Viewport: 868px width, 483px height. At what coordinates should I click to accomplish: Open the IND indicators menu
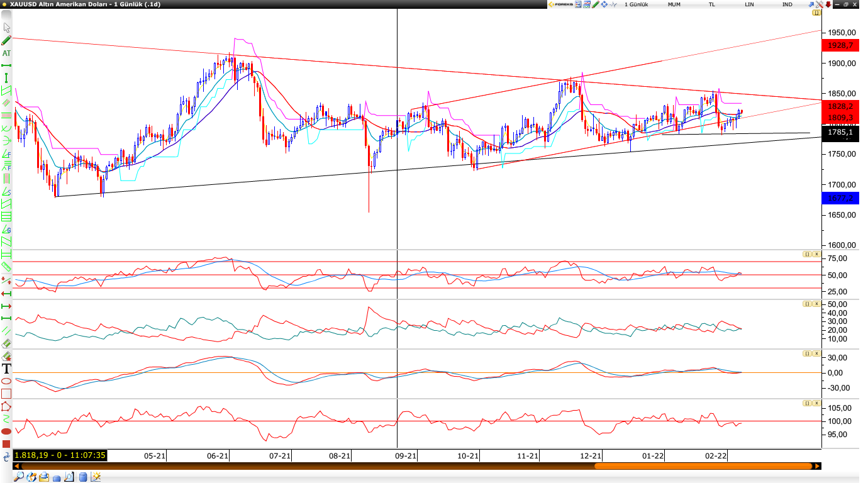pyautogui.click(x=787, y=4)
